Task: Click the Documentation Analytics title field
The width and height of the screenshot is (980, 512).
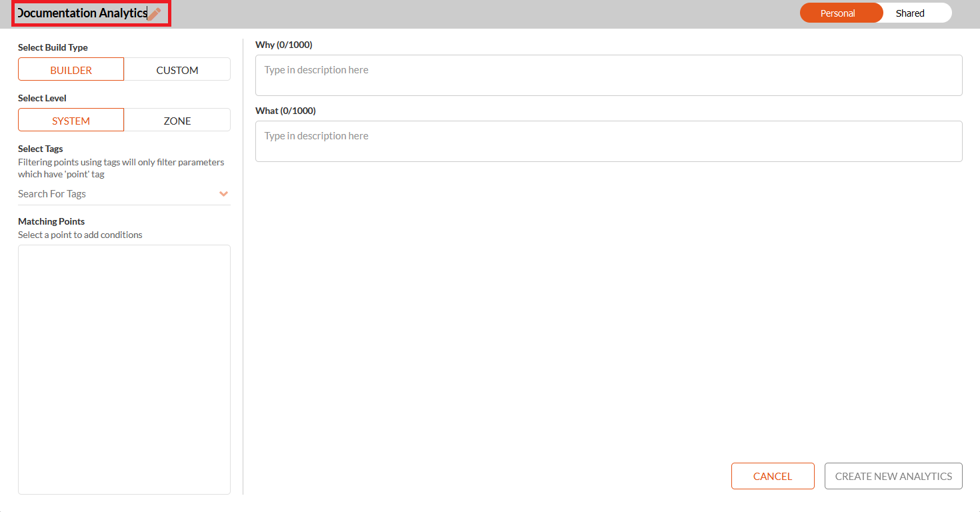Action: [82, 13]
